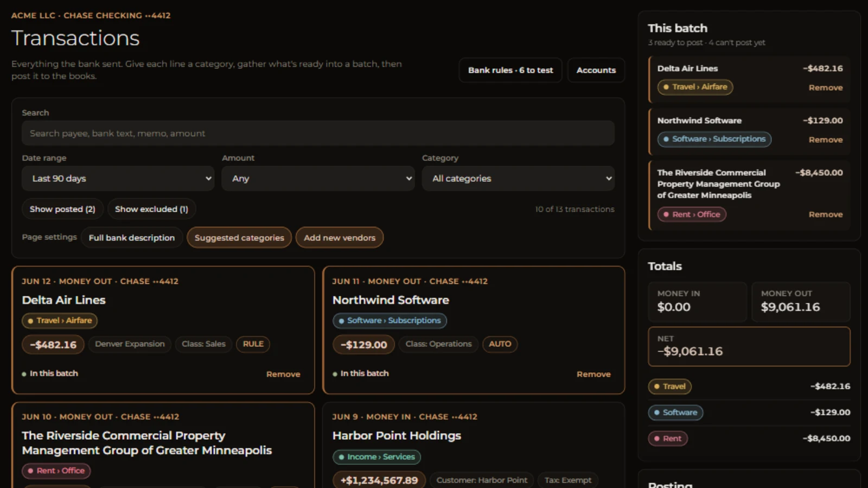Screen dimensions: 868x488
Task: Click Customer: Harbor Point chip
Action: click(482, 480)
